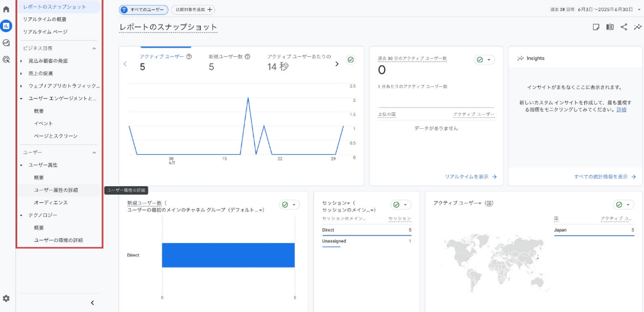Click the 比較対象を追加 button
The image size is (644, 312).
[193, 10]
